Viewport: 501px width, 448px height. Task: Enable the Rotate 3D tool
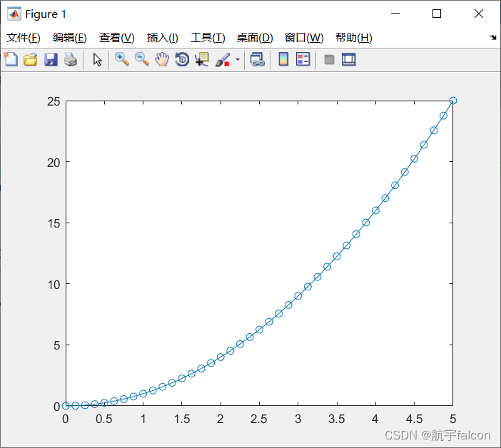pos(182,60)
